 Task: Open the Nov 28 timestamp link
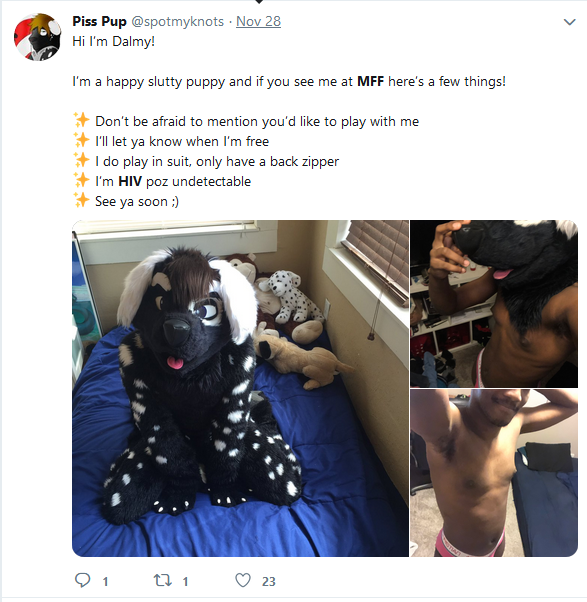[x=258, y=22]
